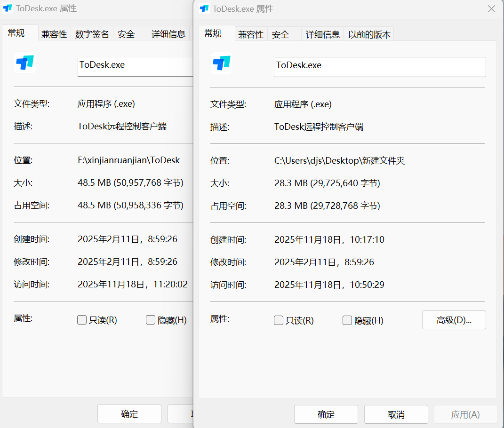Confirm changes with the 确定 button

click(326, 414)
